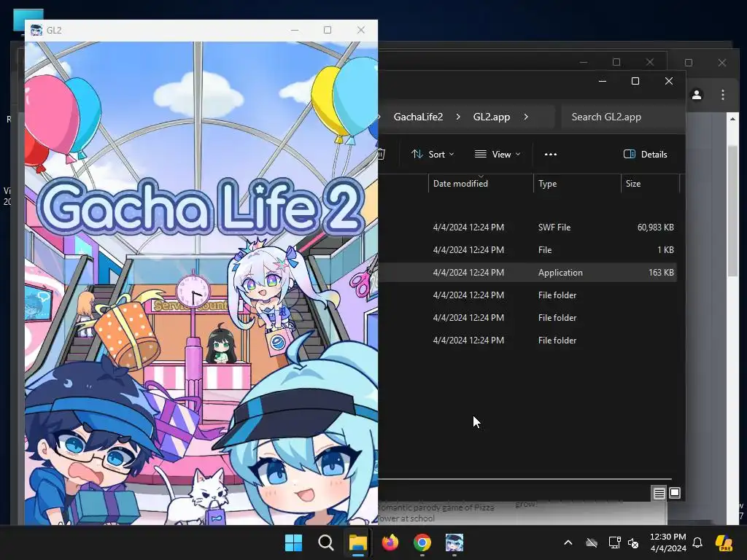747x560 pixels.
Task: Switch to details list view button
Action: 659,494
